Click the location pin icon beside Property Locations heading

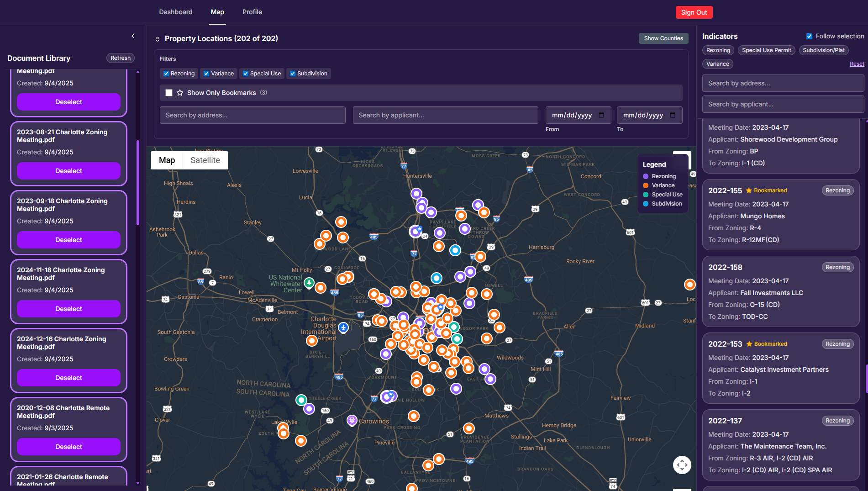158,38
